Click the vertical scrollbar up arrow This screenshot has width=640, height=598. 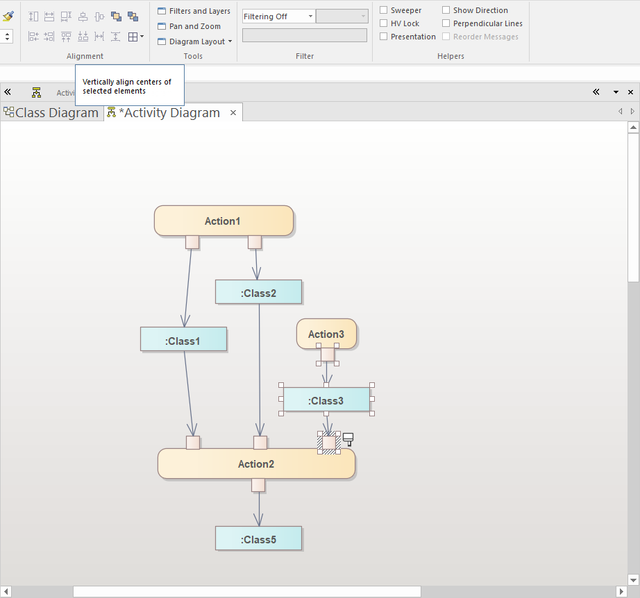[x=633, y=127]
